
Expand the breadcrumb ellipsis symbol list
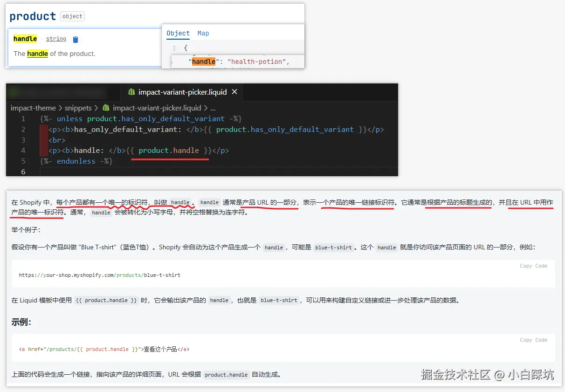point(213,108)
